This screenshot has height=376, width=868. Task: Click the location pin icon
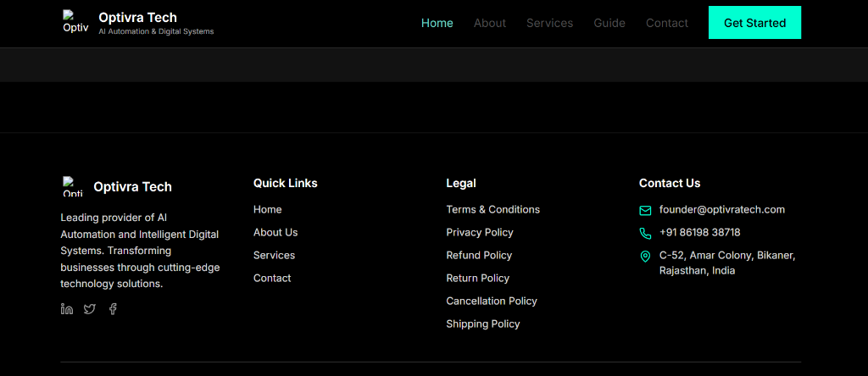click(x=645, y=256)
